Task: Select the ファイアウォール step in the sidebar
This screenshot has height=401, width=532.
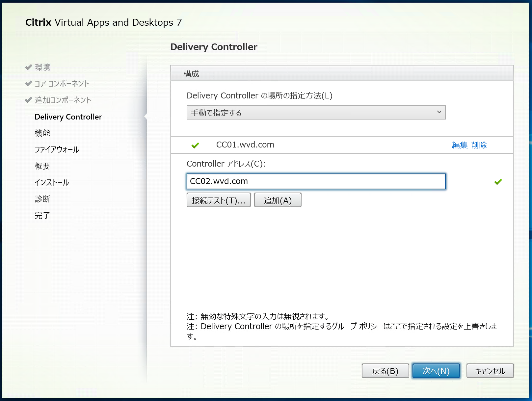Action: point(57,149)
